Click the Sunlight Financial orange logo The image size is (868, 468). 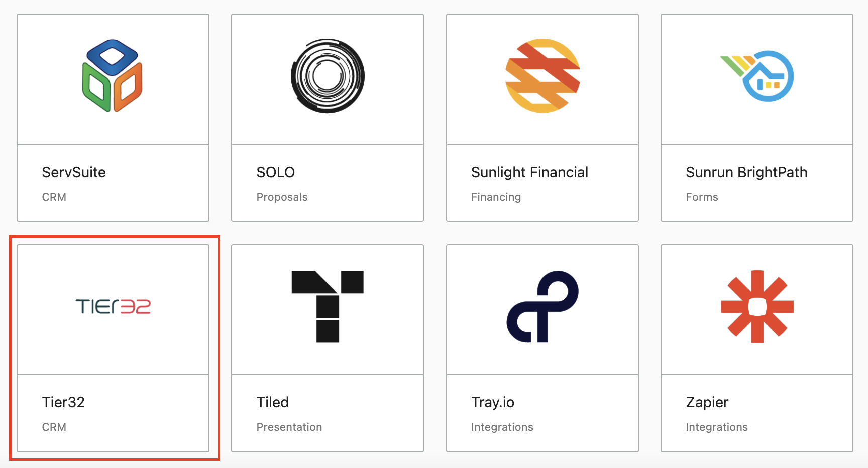pos(542,76)
